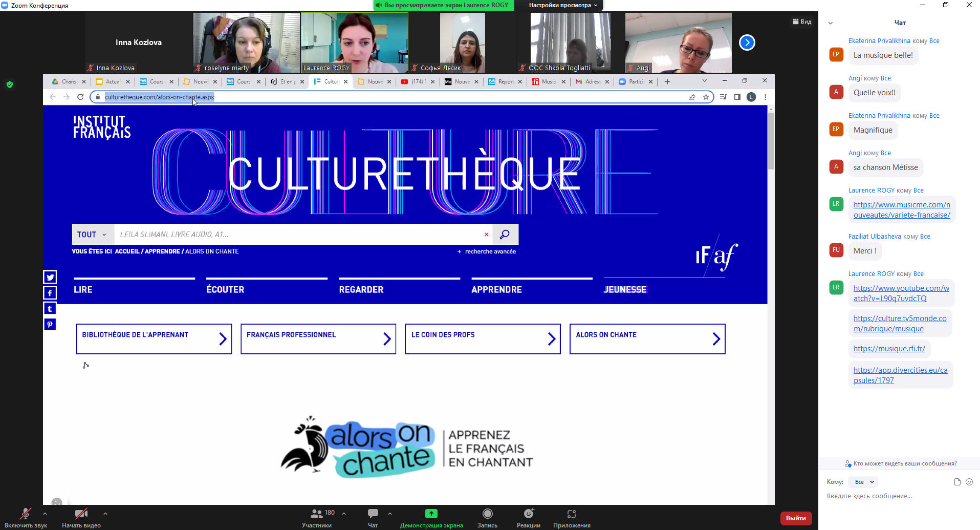Start recording with Запись button

pyautogui.click(x=488, y=517)
